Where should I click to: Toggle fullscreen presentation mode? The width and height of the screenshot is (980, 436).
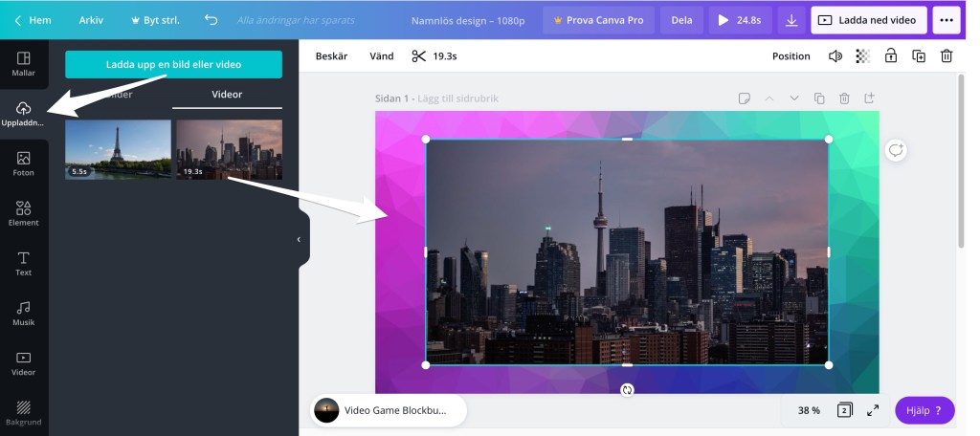[873, 410]
